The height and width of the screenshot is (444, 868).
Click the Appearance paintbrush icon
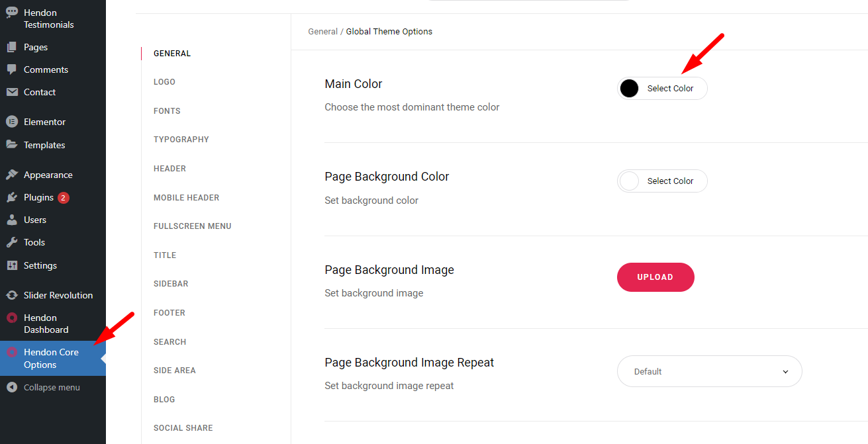(x=12, y=175)
